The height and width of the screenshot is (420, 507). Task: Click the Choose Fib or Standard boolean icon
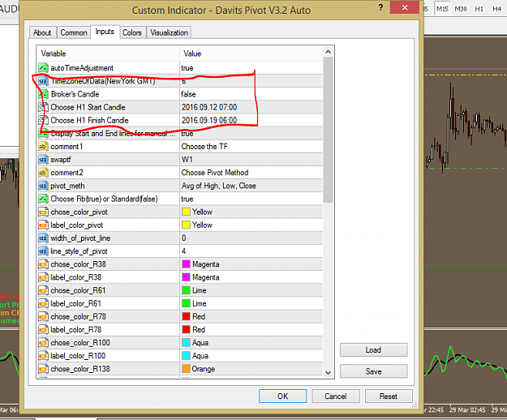click(43, 199)
